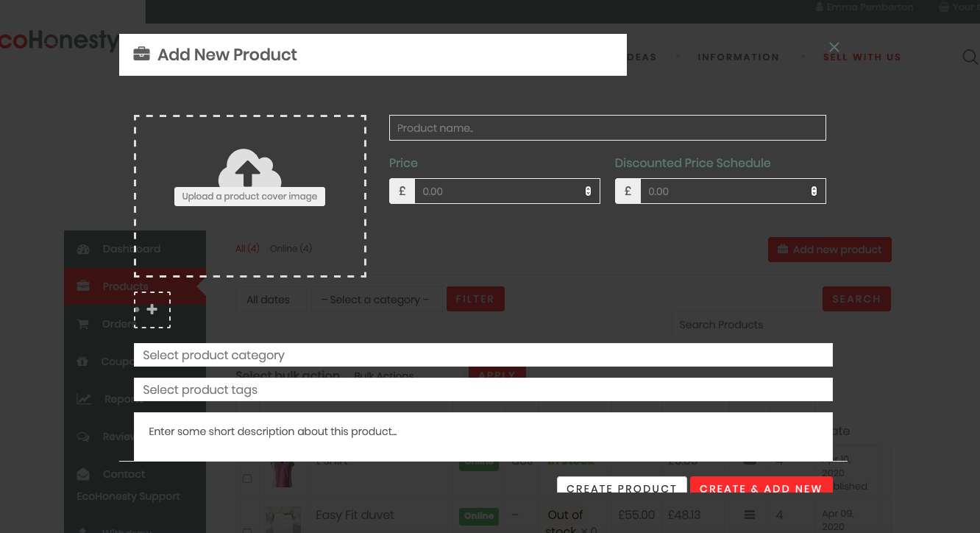Viewport: 980px width, 533px height.
Task: Click Emma Pemberton account link
Action: 864,7
